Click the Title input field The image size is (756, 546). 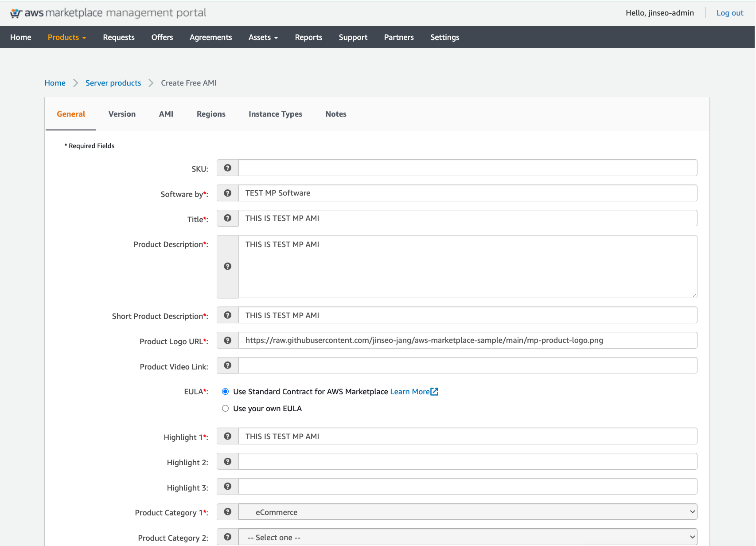[468, 218]
